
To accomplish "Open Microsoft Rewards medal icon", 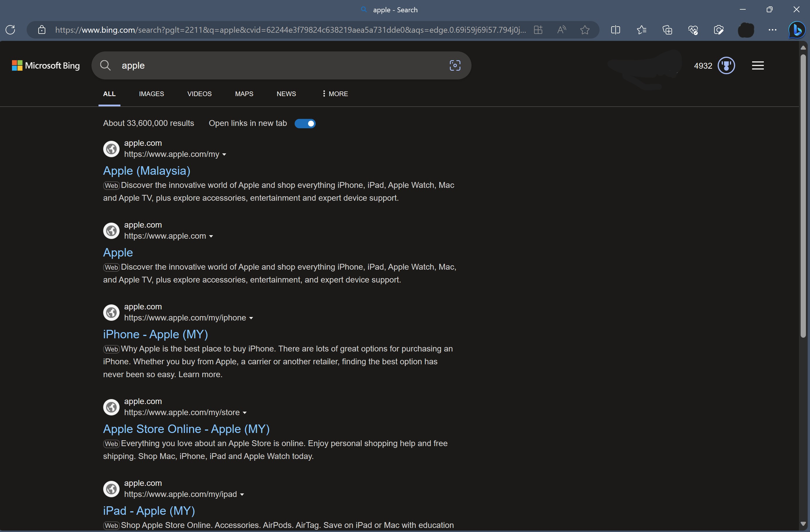I will click(x=727, y=66).
